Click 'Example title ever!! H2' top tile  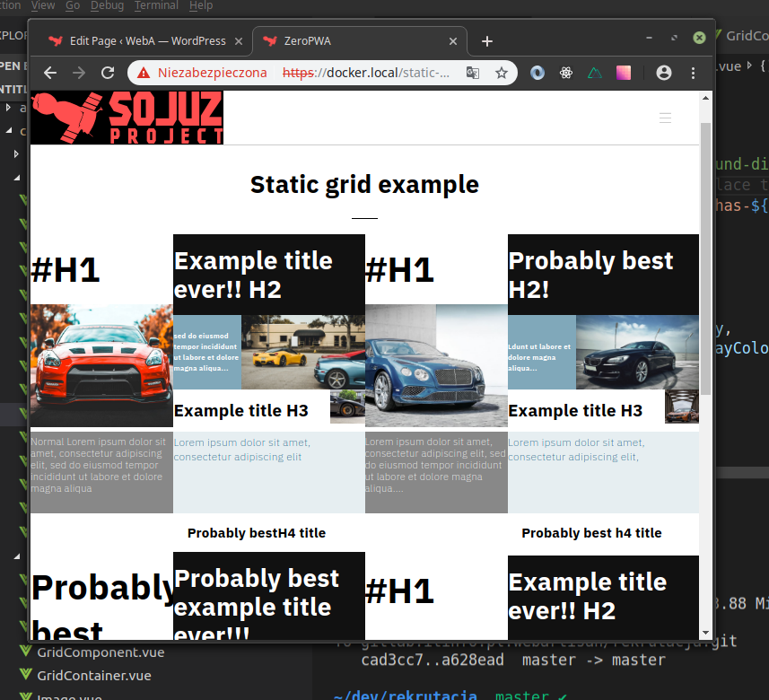point(269,275)
